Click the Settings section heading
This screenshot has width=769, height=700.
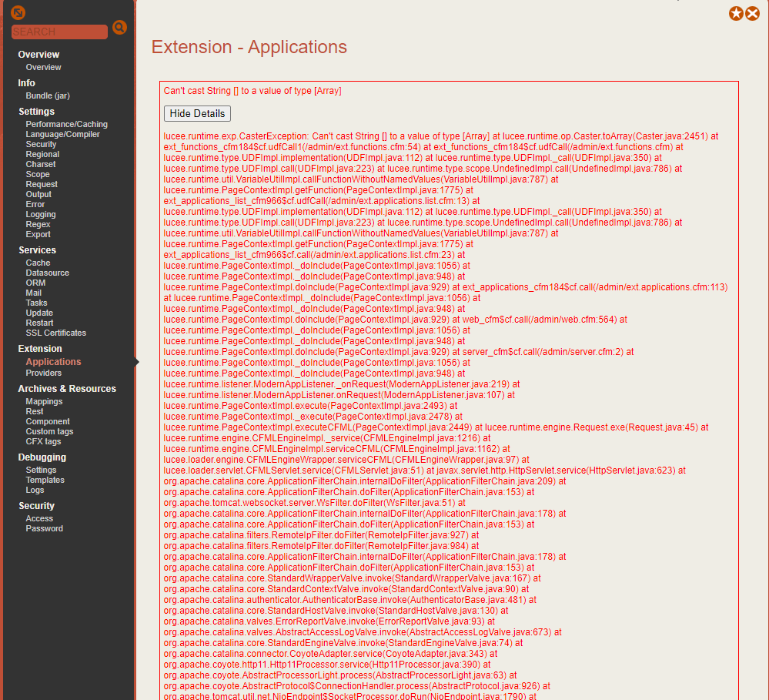pyautogui.click(x=37, y=112)
